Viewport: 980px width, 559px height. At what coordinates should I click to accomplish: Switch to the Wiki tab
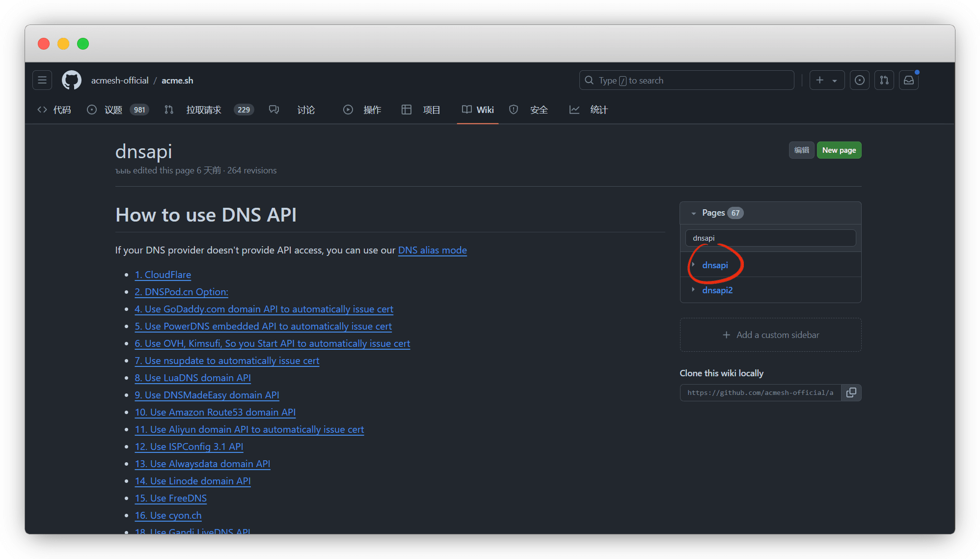[x=478, y=110]
